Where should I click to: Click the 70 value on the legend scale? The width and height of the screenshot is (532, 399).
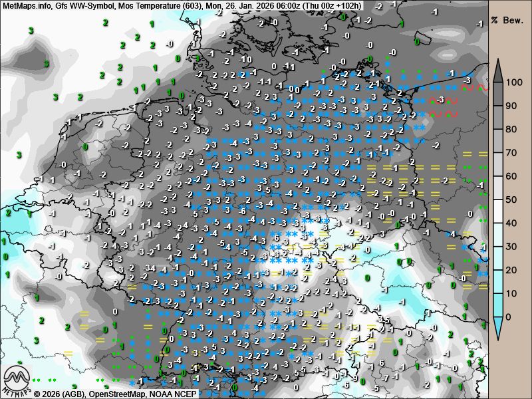click(512, 152)
